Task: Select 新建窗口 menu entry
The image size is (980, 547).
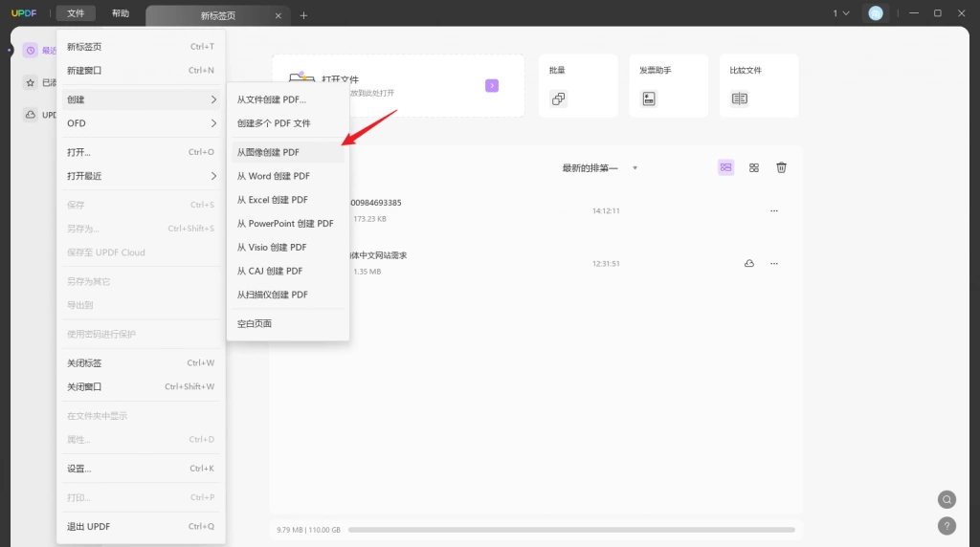Action: tap(141, 71)
